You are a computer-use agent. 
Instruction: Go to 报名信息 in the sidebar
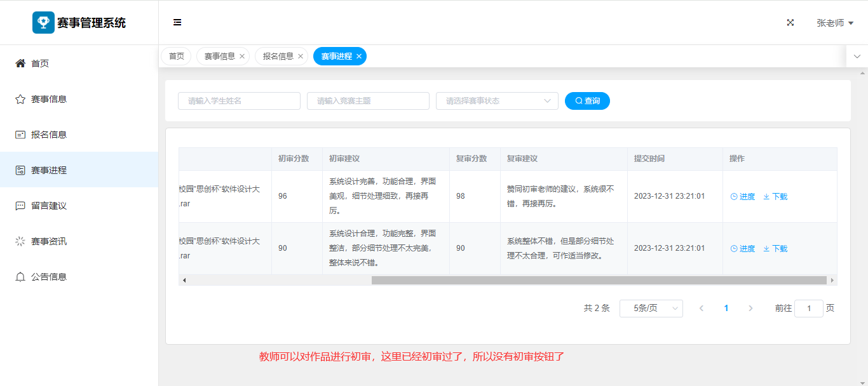[x=49, y=135]
